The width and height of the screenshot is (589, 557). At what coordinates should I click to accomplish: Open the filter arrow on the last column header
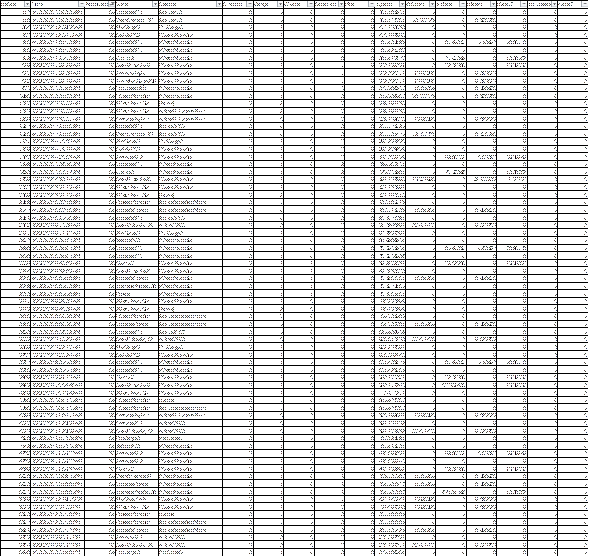[x=585, y=4]
